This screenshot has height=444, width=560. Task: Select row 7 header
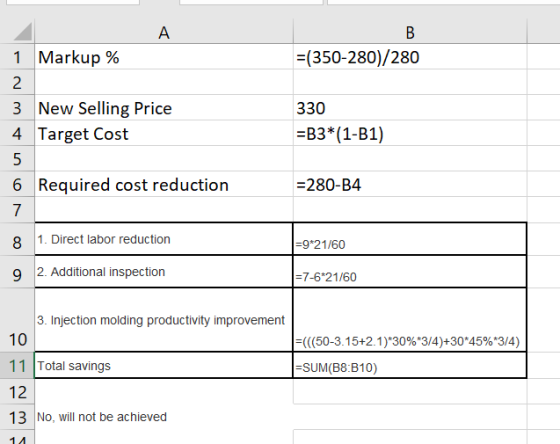pyautogui.click(x=17, y=210)
